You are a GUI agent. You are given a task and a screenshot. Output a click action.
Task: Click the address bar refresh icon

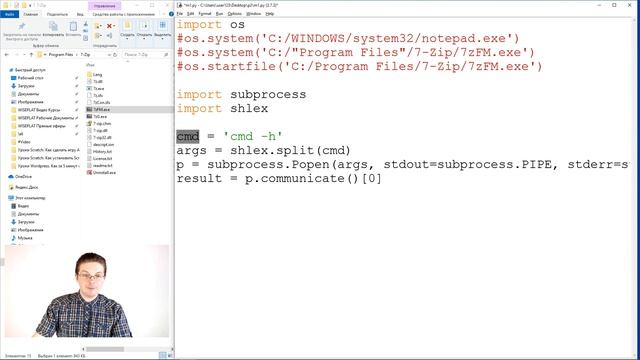tap(115, 55)
